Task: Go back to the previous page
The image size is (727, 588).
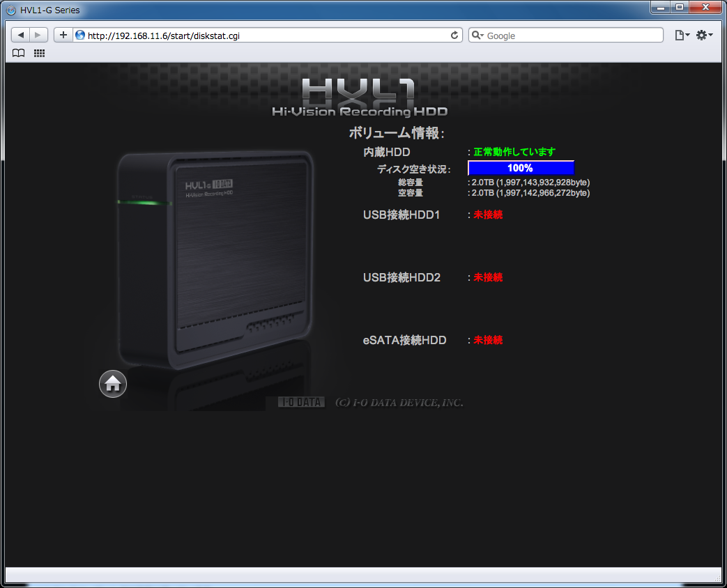Action: tap(20, 36)
